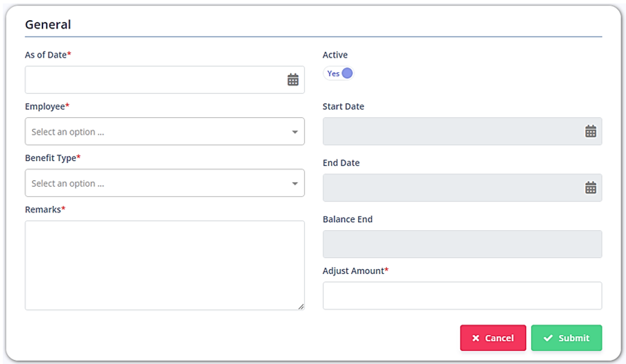This screenshot has width=626, height=364.
Task: Click the green Submit button
Action: coord(566,338)
